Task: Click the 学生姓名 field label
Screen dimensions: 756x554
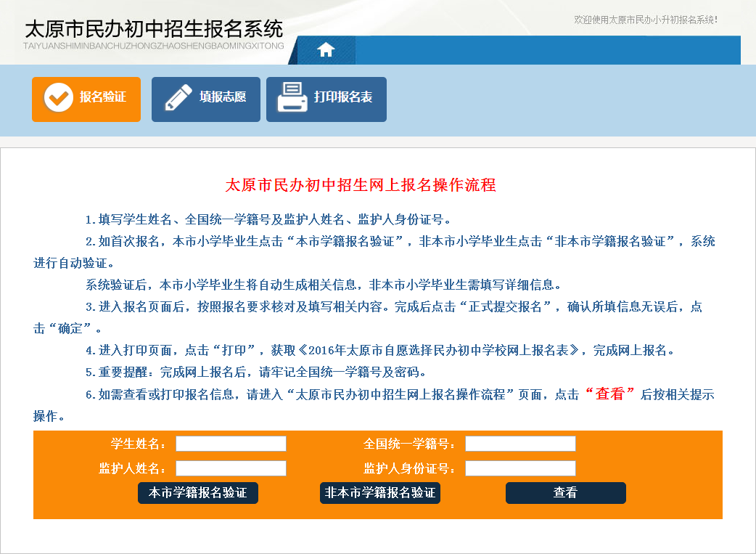Action: pyautogui.click(x=138, y=444)
